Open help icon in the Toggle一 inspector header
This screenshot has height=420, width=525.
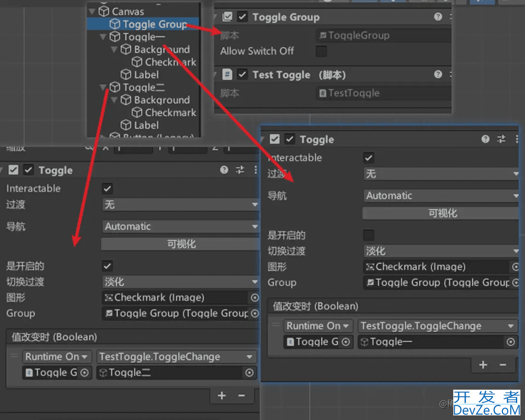pos(485,139)
